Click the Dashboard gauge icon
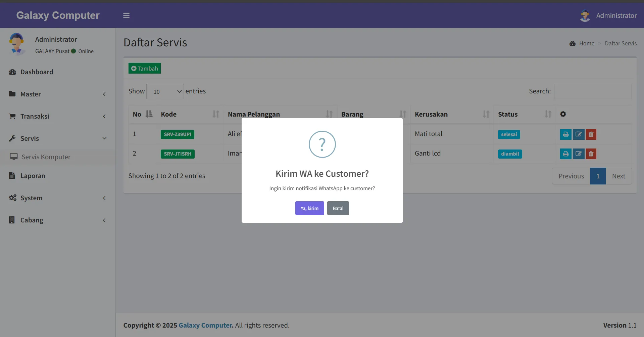Screen dimensions: 644x337 pyautogui.click(x=12, y=72)
